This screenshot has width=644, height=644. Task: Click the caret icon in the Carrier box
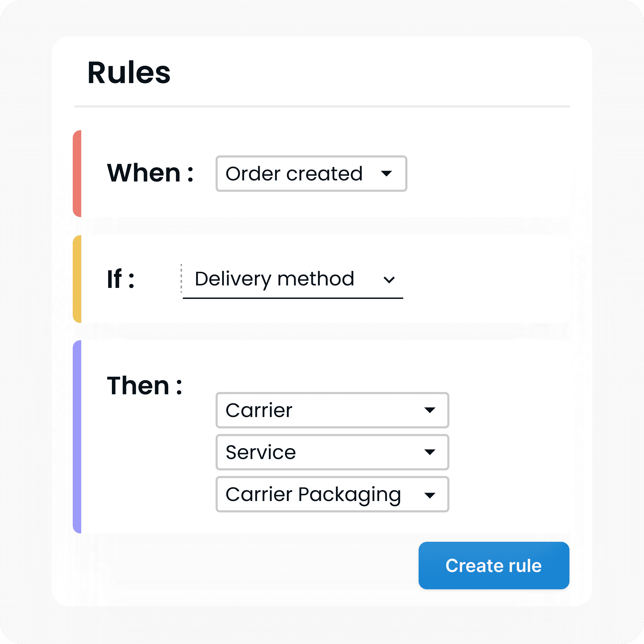point(430,410)
